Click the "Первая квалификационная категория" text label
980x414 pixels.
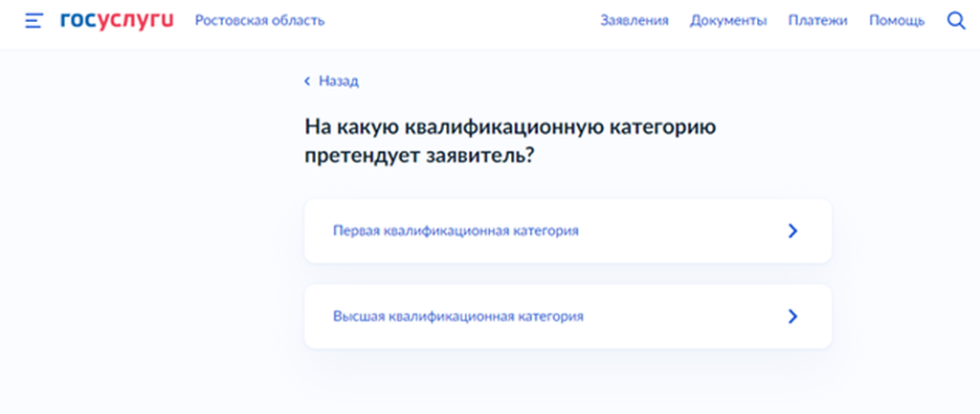tap(455, 230)
